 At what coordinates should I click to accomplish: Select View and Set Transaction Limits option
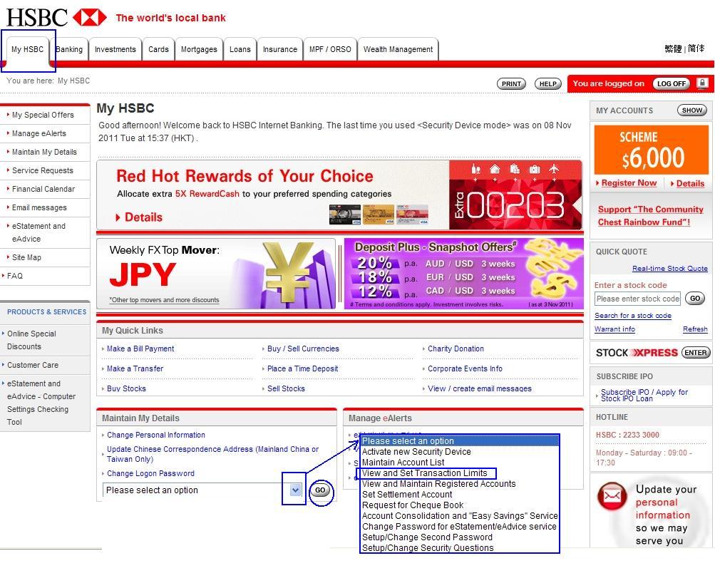(425, 473)
